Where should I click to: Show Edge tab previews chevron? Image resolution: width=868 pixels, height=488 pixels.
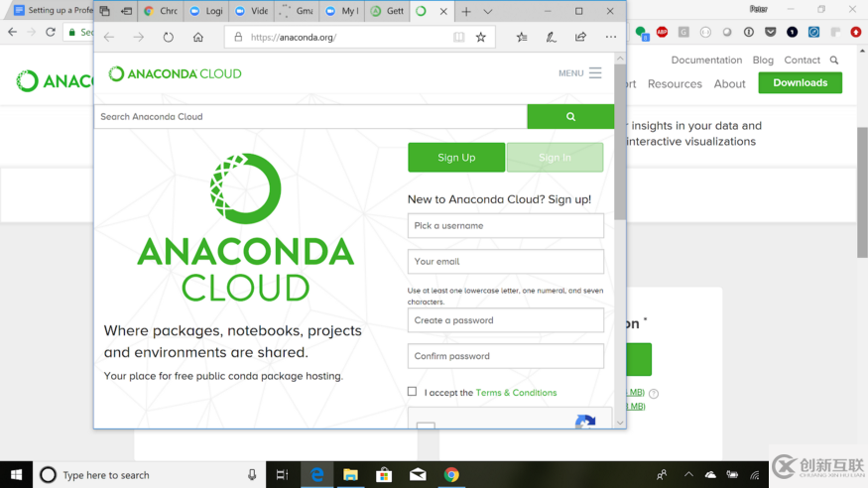488,11
